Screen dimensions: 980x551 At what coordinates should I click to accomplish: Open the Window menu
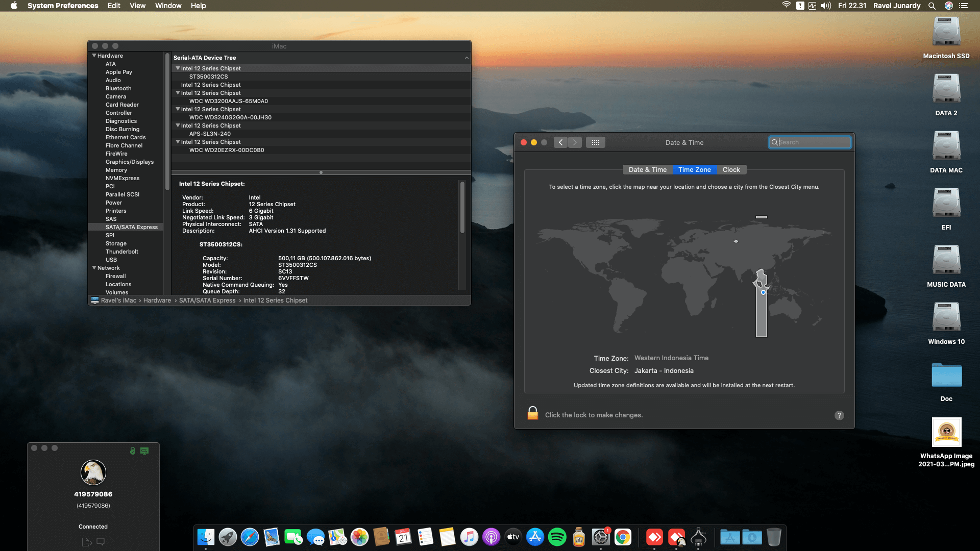tap(168, 6)
